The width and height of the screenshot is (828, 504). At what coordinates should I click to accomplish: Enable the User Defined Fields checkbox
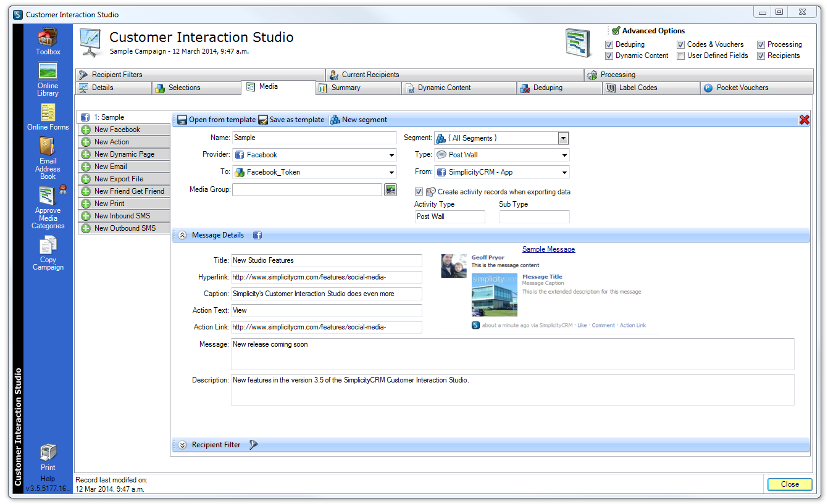coord(680,56)
